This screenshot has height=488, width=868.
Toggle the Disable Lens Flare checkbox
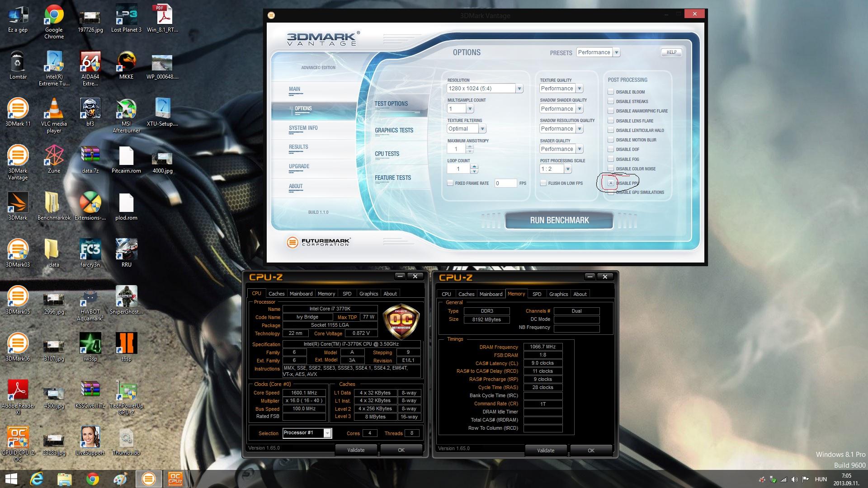pyautogui.click(x=611, y=121)
